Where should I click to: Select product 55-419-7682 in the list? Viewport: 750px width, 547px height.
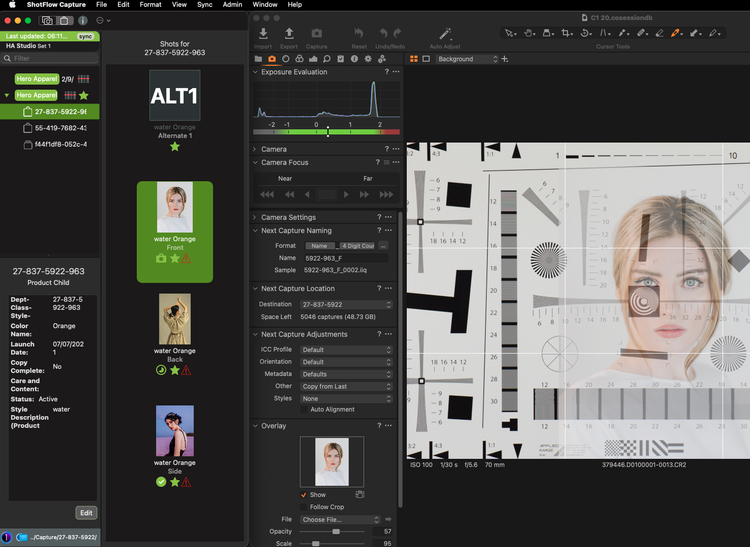point(50,128)
